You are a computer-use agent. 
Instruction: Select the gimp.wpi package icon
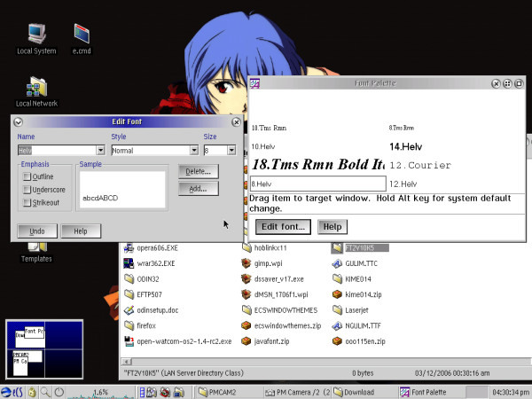246,263
